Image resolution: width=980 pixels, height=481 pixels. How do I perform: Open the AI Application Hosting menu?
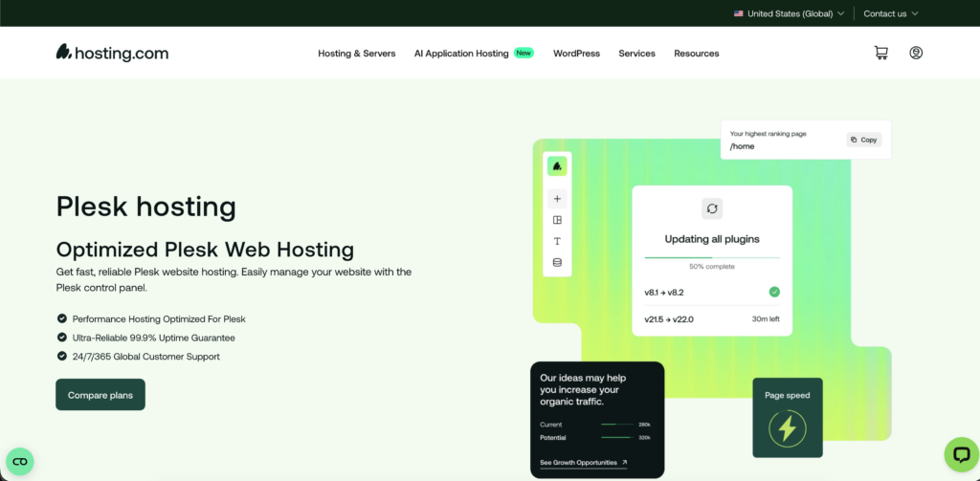(461, 54)
